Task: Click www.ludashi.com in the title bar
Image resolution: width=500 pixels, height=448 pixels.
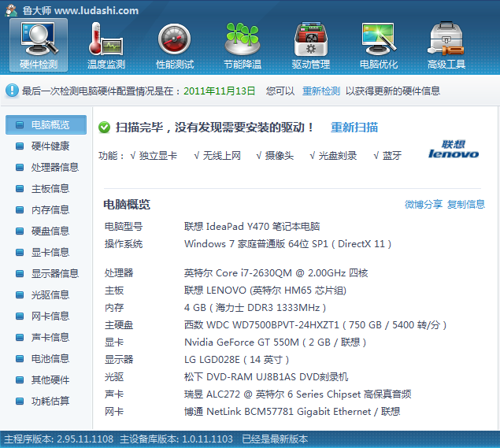Action: pos(97,11)
